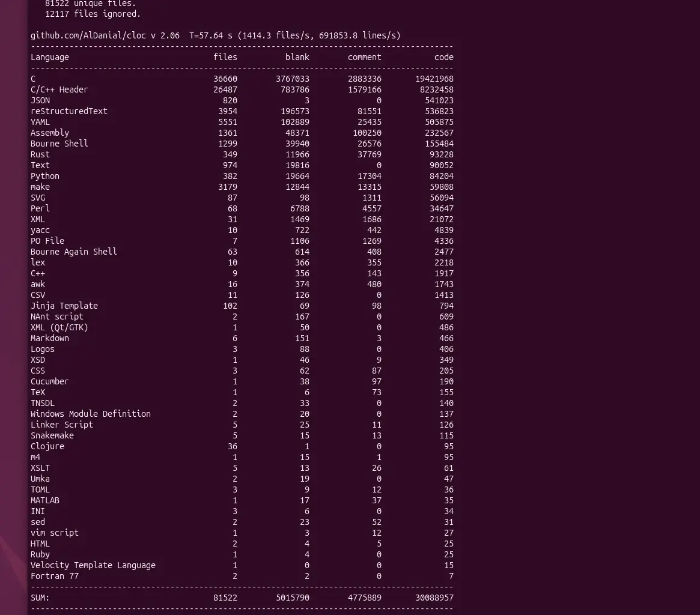Click the code column header
700x615 pixels.
point(444,57)
